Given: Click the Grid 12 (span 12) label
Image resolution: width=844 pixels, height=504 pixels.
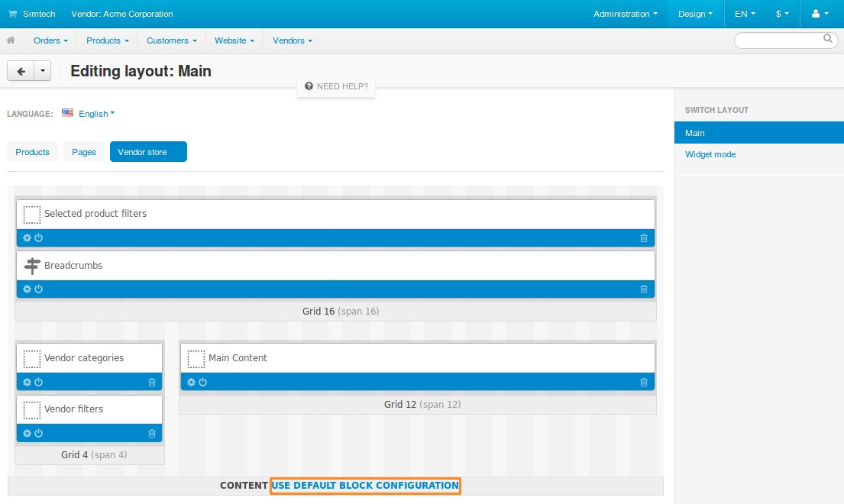Looking at the screenshot, I should click(422, 404).
